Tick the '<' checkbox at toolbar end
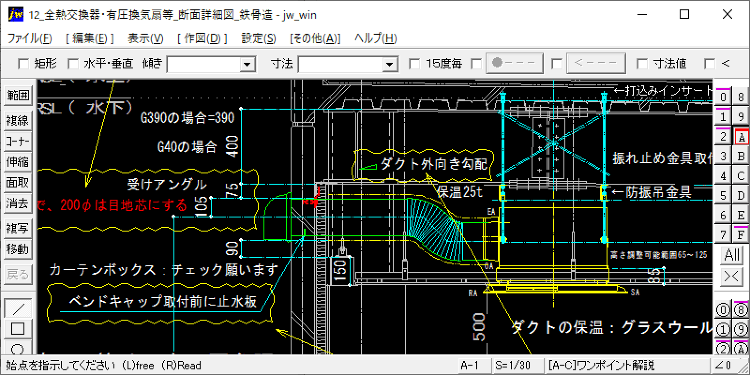Screen dimensions: 750x375 click(x=710, y=64)
